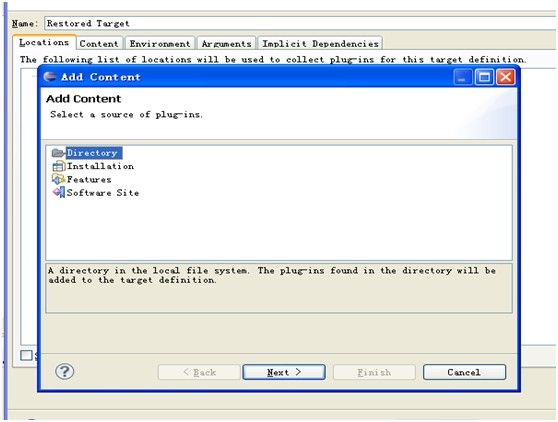558x422 pixels.
Task: Switch to the Content tab
Action: click(99, 43)
